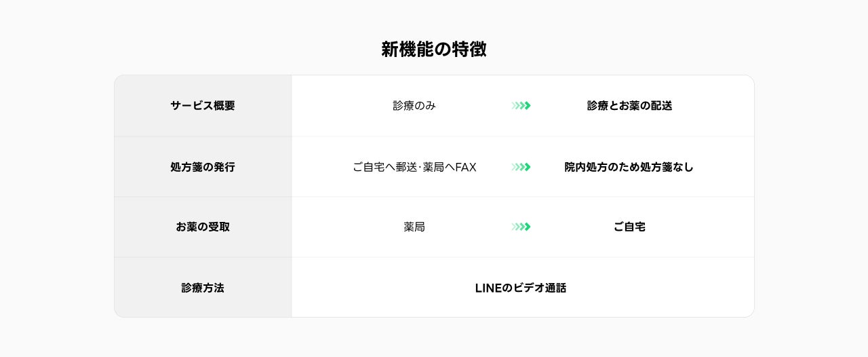Click the words 院内処方 in the bold text
The width and height of the screenshot is (868, 357).
586,167
